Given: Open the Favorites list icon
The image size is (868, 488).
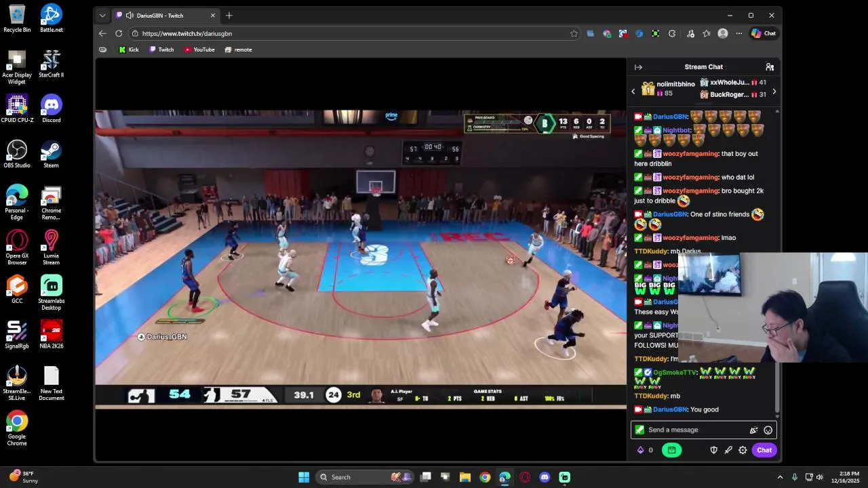Looking at the screenshot, I should [707, 33].
